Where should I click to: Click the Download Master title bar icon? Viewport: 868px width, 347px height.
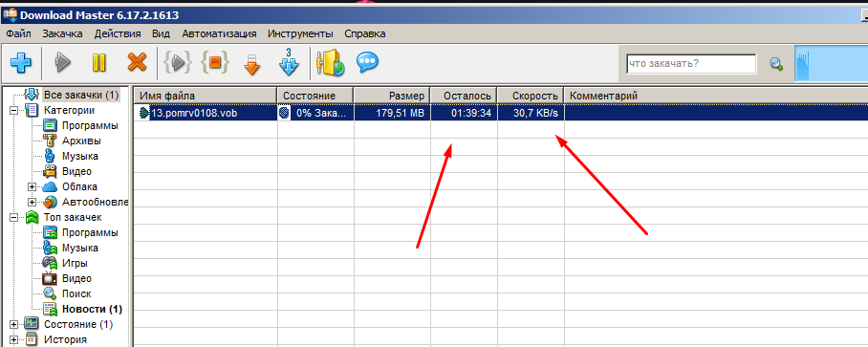10,15
